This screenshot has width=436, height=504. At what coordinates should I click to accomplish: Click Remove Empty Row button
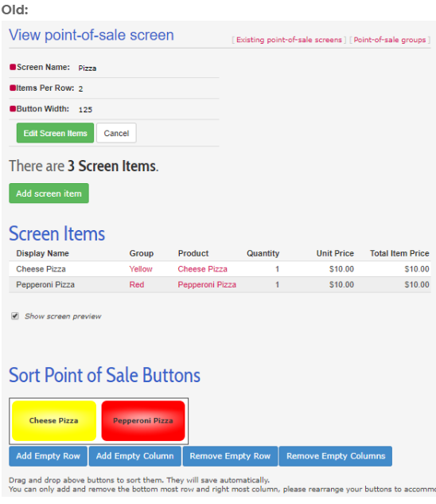pos(230,455)
